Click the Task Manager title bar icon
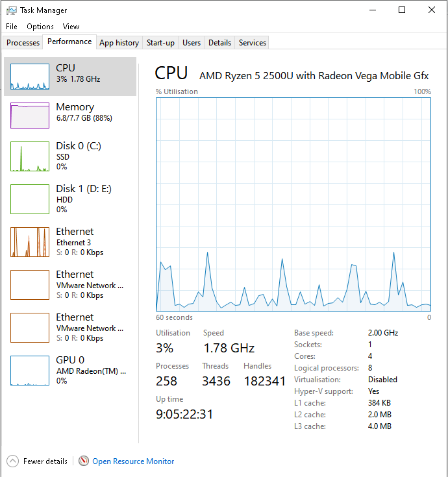Viewport: 448px width, 477px height. [x=11, y=10]
